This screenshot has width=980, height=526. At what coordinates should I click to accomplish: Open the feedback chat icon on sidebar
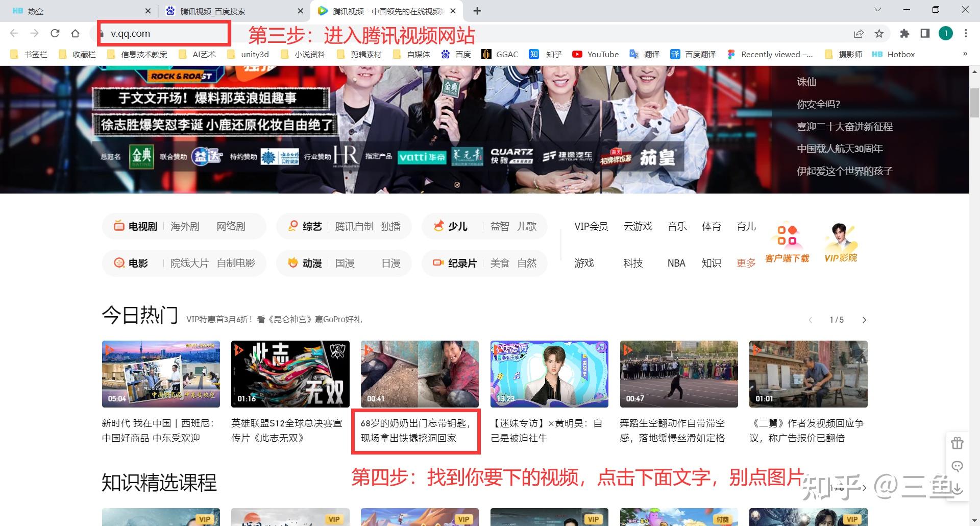(957, 466)
